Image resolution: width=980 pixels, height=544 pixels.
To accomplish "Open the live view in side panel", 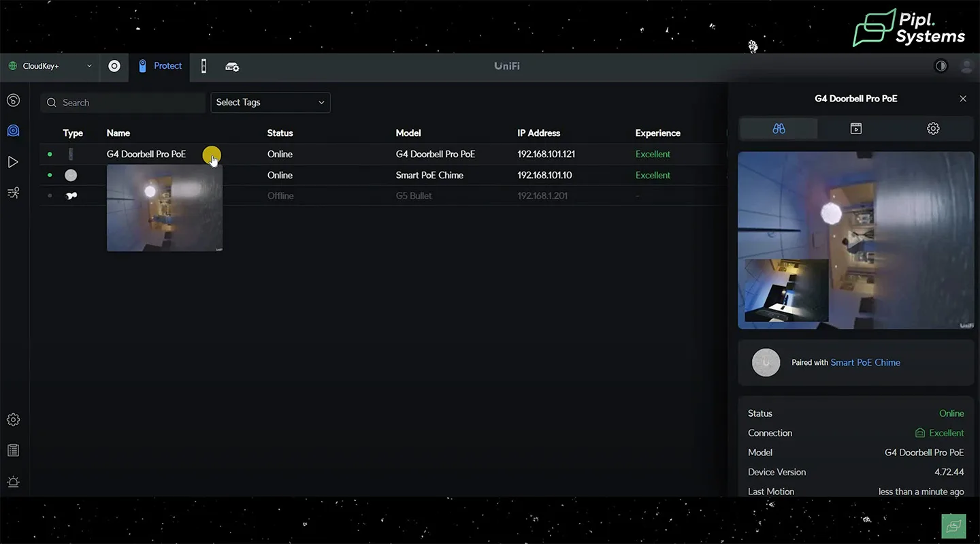I will (856, 240).
